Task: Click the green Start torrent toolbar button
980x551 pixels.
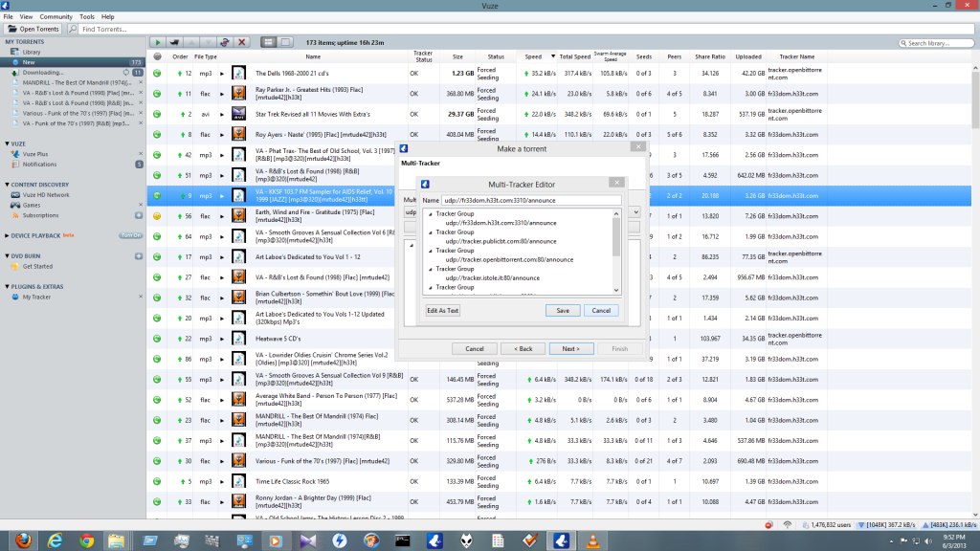Action: (158, 42)
